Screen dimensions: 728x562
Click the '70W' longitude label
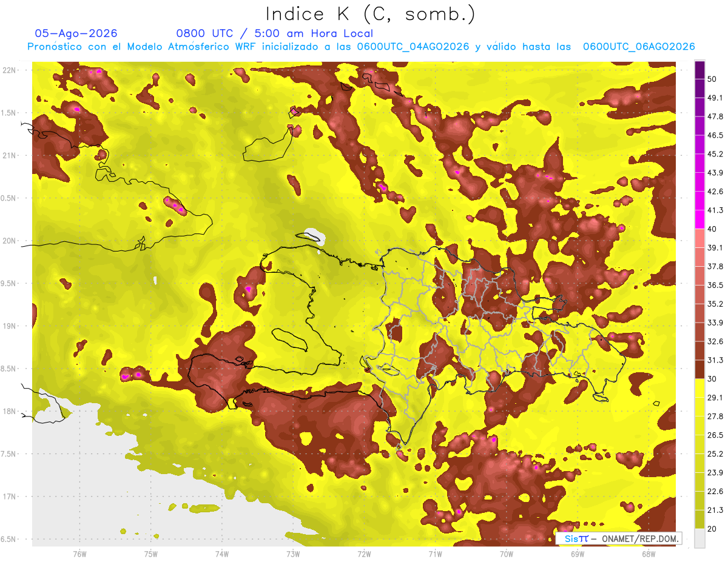coord(506,554)
